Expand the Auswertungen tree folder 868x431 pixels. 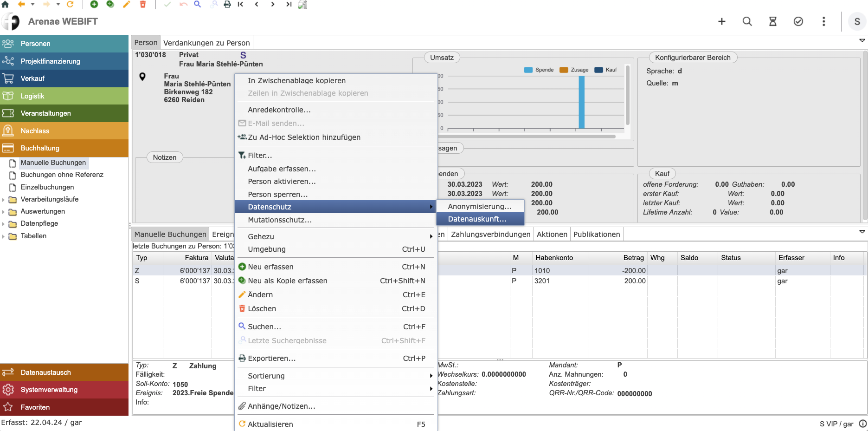click(4, 212)
